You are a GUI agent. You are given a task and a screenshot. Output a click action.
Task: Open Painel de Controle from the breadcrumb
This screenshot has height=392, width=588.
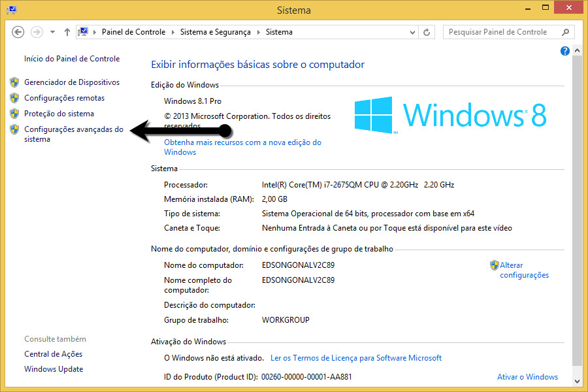[x=133, y=31]
